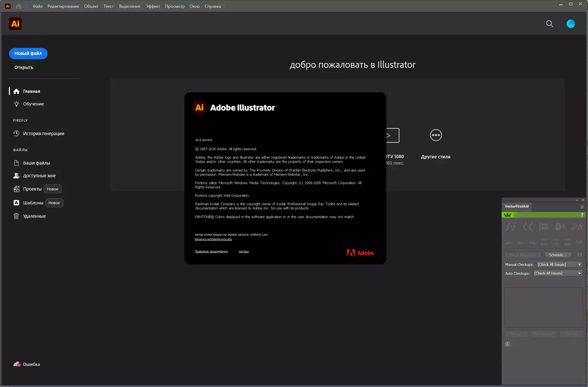The height and width of the screenshot is (387, 588).
Task: Open the behance.net/atelieravocado link
Action: tap(213, 239)
